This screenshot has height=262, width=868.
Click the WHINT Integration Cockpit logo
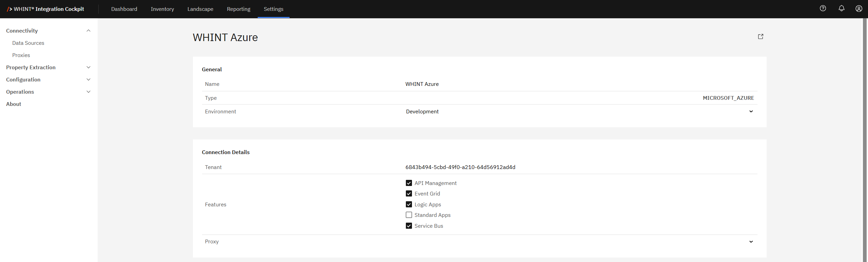click(x=45, y=9)
